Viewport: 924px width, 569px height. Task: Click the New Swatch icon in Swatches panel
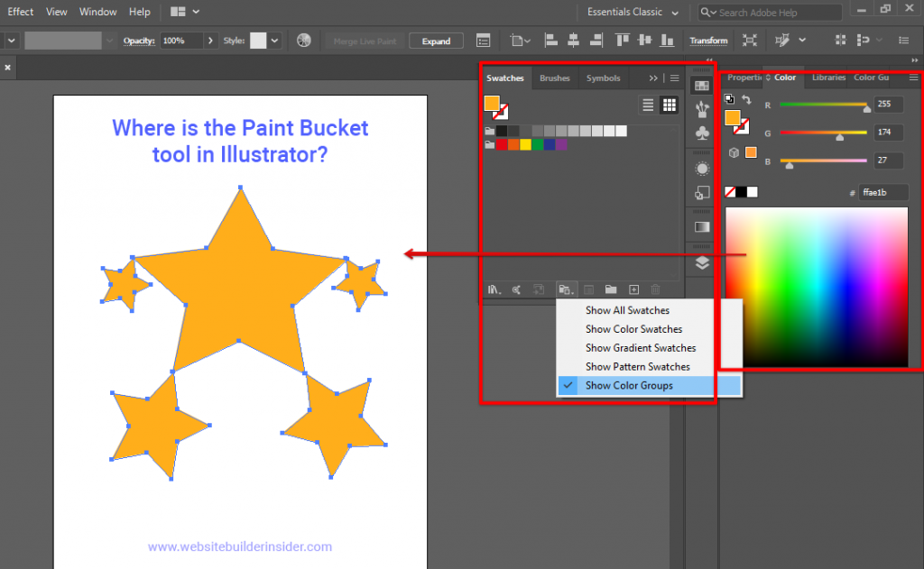(x=633, y=289)
